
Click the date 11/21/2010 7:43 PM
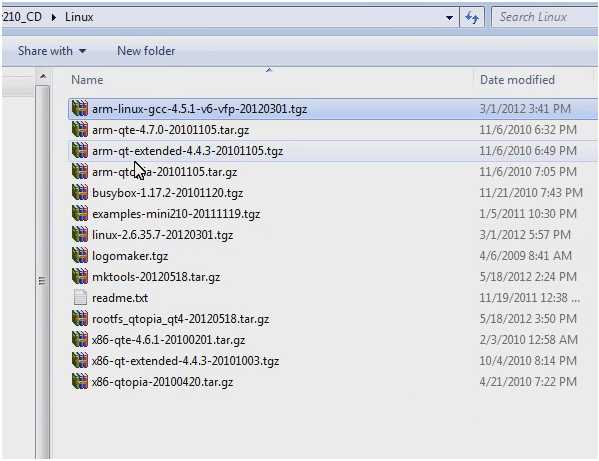coord(531,193)
